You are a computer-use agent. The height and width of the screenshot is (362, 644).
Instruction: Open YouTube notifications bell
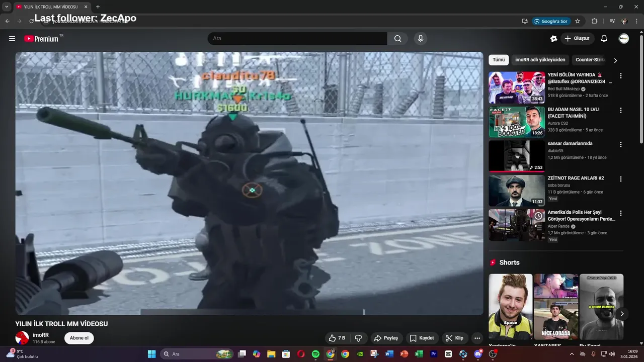pyautogui.click(x=604, y=39)
